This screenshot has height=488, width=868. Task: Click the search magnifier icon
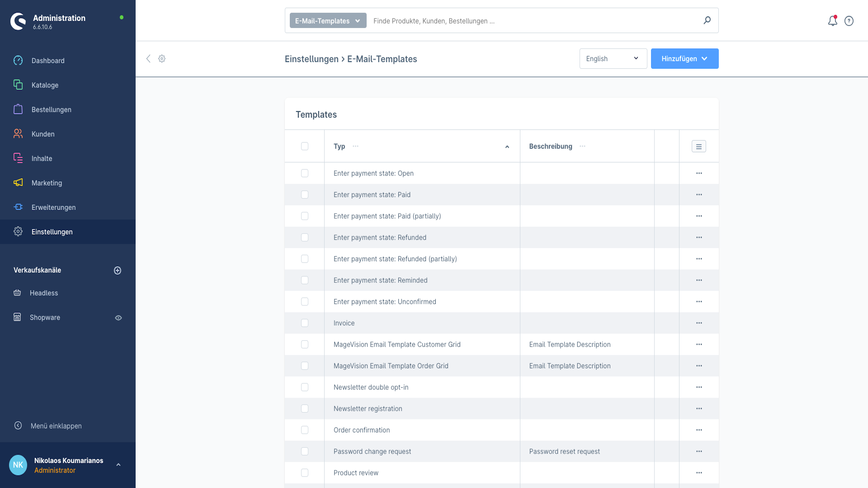(x=707, y=20)
